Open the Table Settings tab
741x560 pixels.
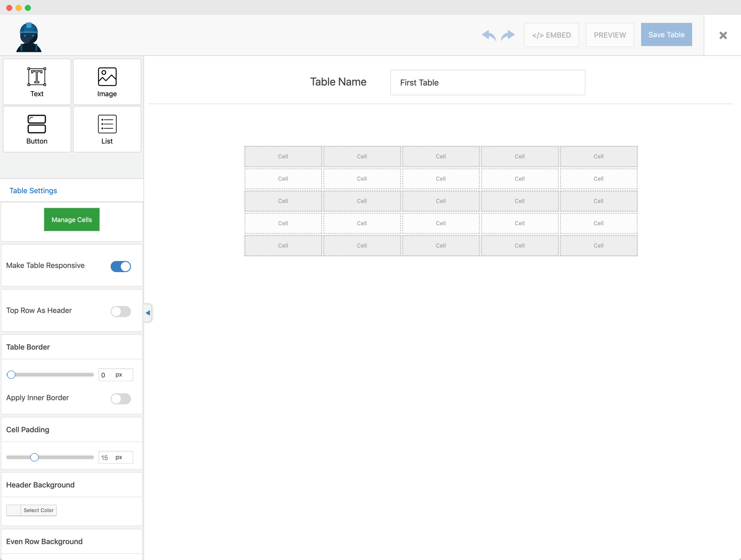33,191
